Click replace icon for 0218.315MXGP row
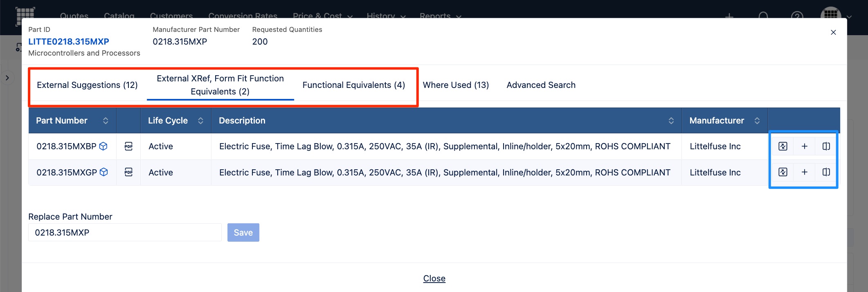868x292 pixels. (x=783, y=172)
